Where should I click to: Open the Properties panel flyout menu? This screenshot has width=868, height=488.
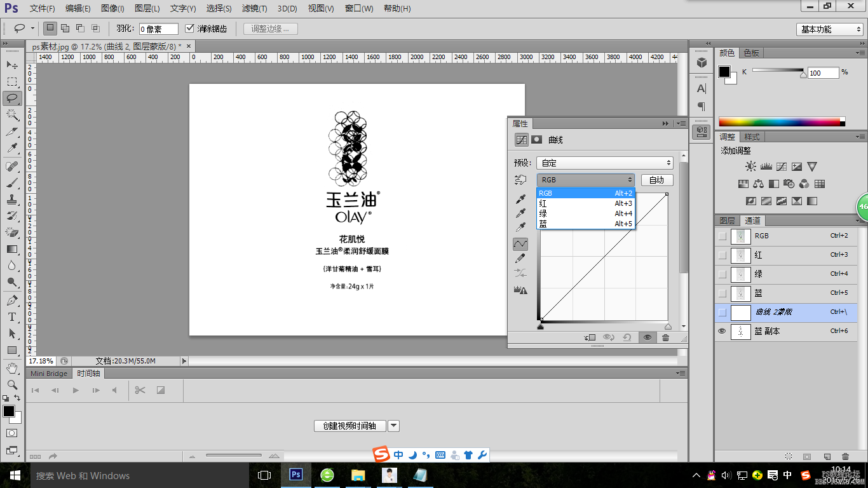tap(681, 123)
